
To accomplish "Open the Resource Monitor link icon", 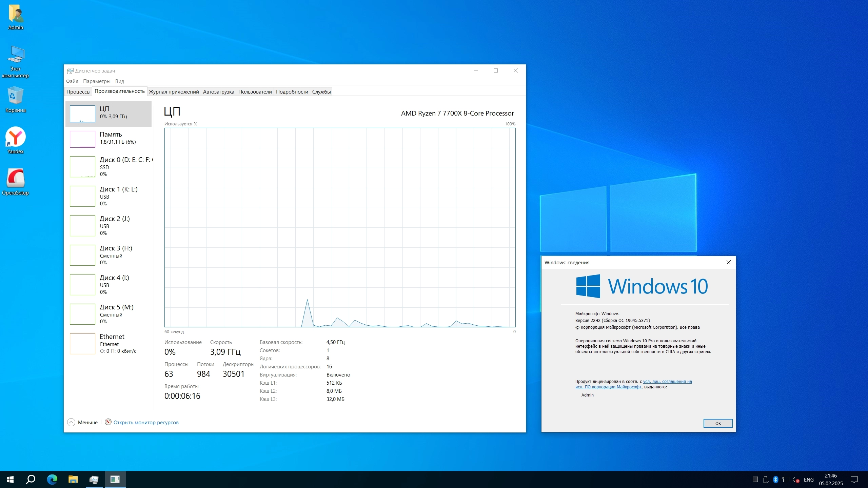I will click(x=108, y=422).
